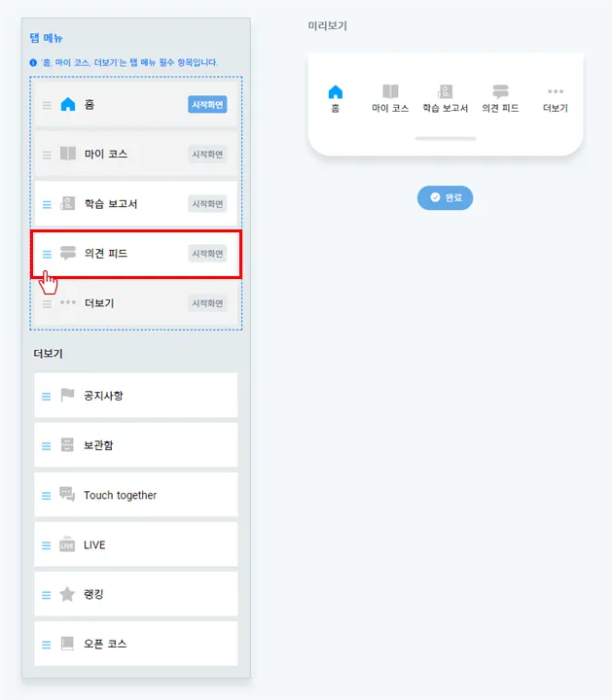This screenshot has width=612, height=700.
Task: Select 홈 tab in the preview bar
Action: pyautogui.click(x=335, y=98)
